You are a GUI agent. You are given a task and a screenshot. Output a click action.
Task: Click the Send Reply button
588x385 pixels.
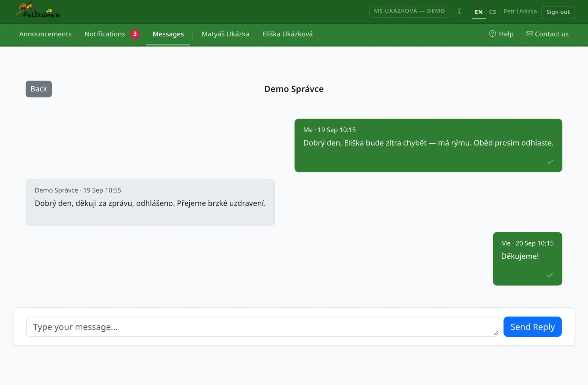click(533, 327)
